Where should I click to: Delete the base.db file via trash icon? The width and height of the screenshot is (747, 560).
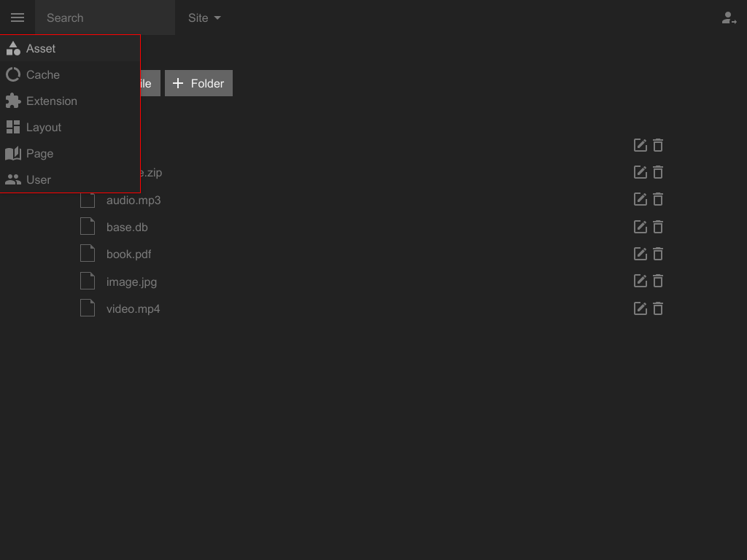click(x=658, y=227)
